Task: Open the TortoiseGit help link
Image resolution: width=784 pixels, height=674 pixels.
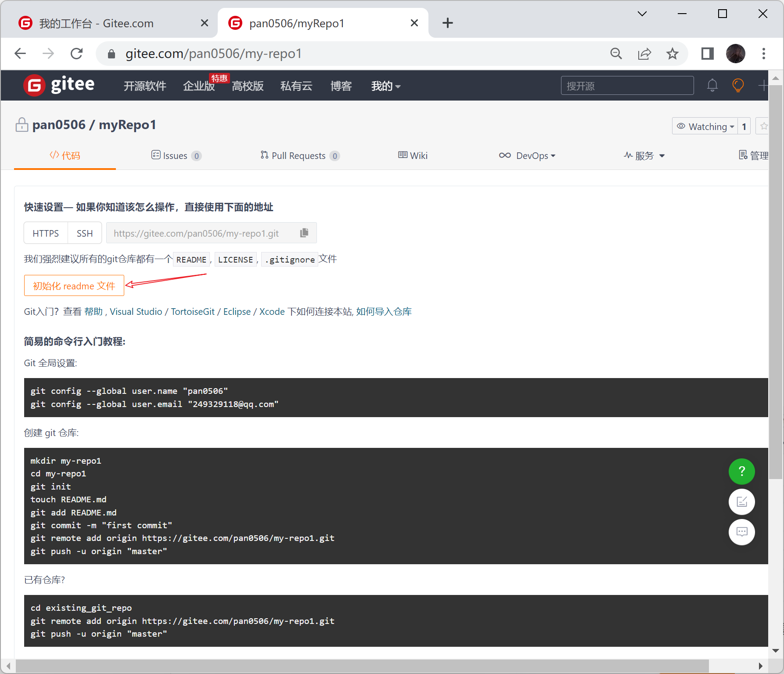Action: coord(193,312)
